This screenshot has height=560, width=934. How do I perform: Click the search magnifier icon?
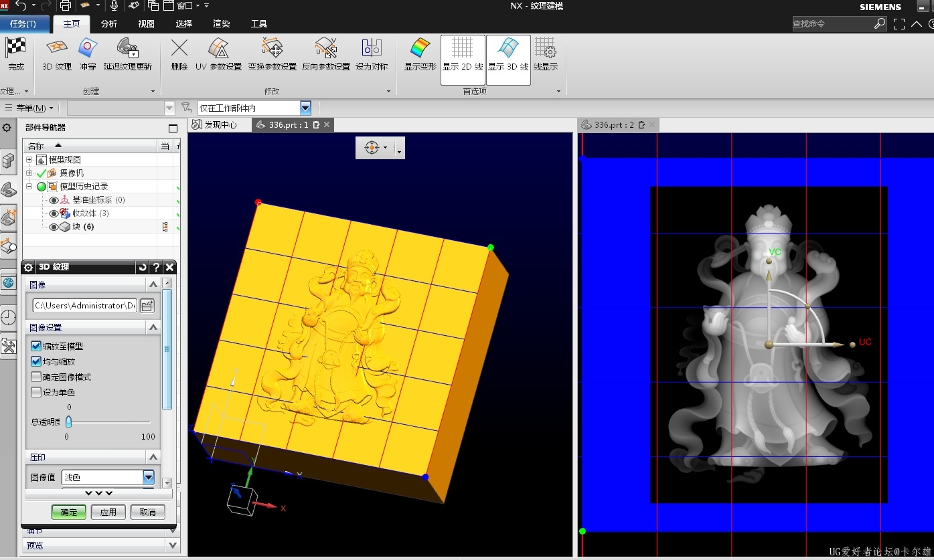pyautogui.click(x=880, y=23)
